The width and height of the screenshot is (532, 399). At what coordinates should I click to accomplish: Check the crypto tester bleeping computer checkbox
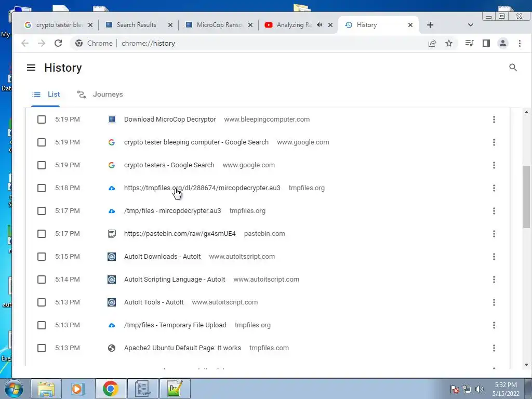42,142
